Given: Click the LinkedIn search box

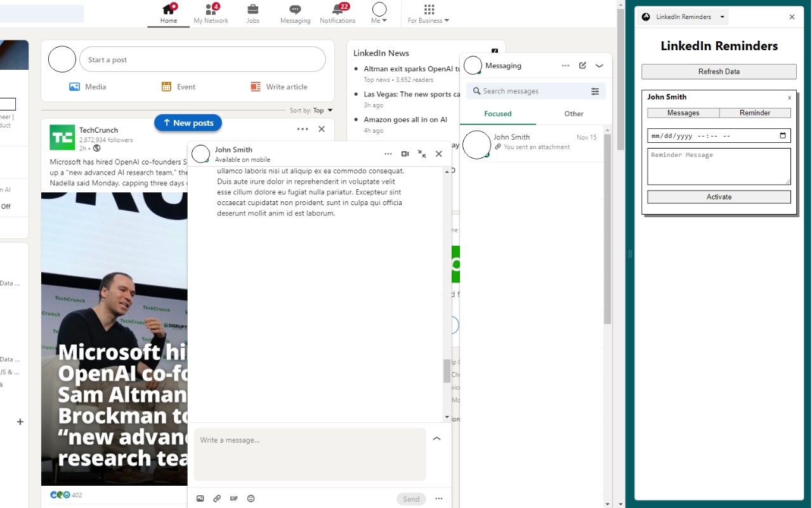Looking at the screenshot, I should coord(42,14).
